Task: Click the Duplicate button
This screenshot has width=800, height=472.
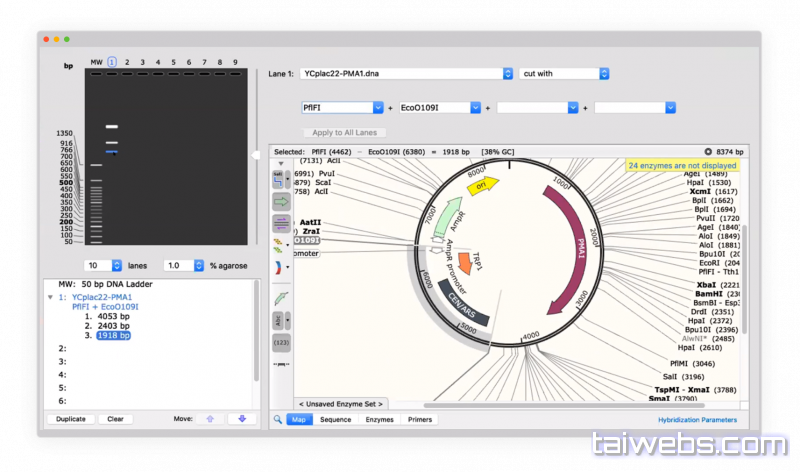Action: pyautogui.click(x=71, y=419)
